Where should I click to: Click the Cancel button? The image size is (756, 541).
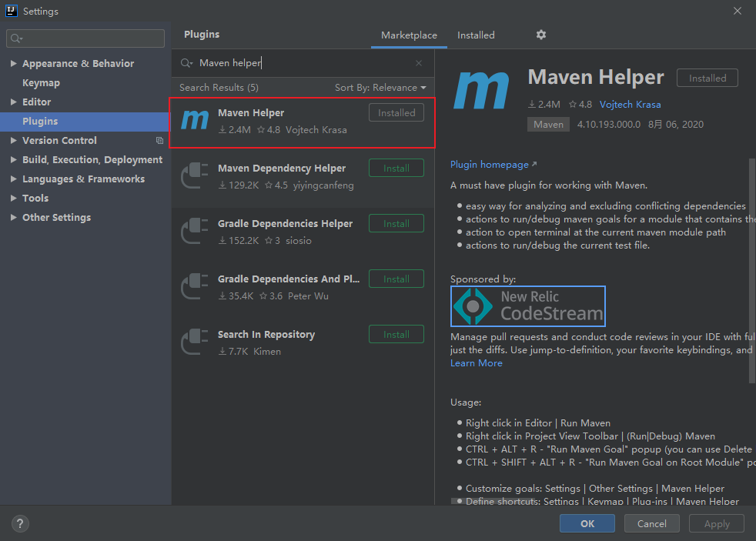(x=652, y=523)
